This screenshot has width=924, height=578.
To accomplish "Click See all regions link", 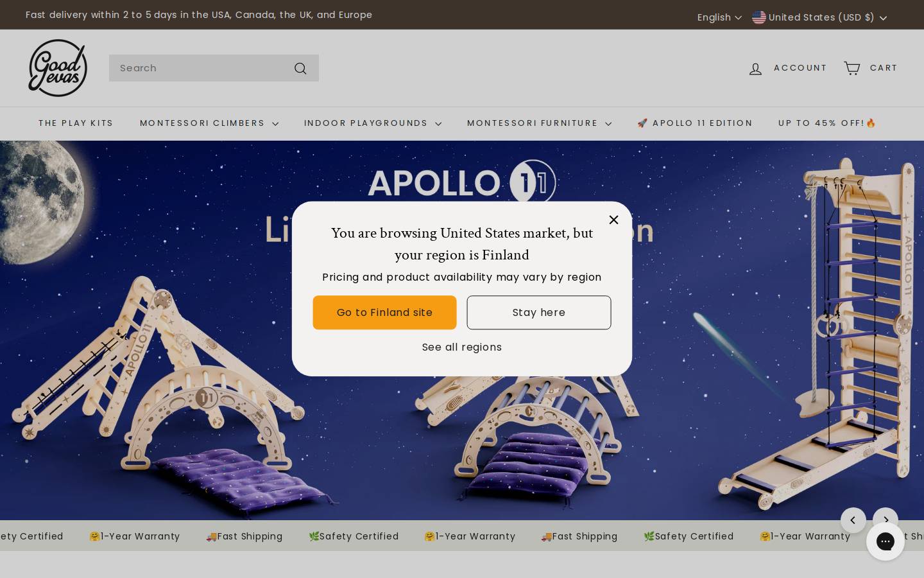I will (x=462, y=347).
